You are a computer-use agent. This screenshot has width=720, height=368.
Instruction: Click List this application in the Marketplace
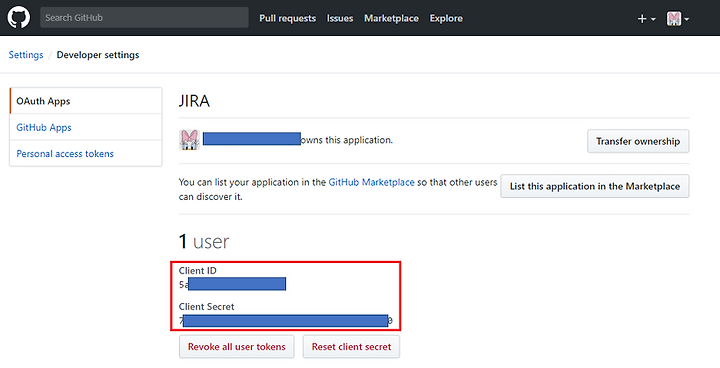tap(595, 186)
